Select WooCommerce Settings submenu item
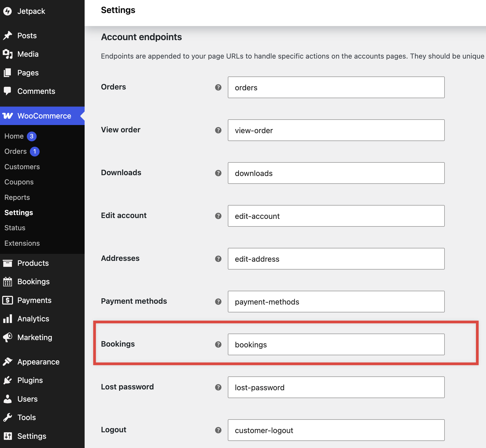Screen dimensions: 486x448 [x=19, y=213]
